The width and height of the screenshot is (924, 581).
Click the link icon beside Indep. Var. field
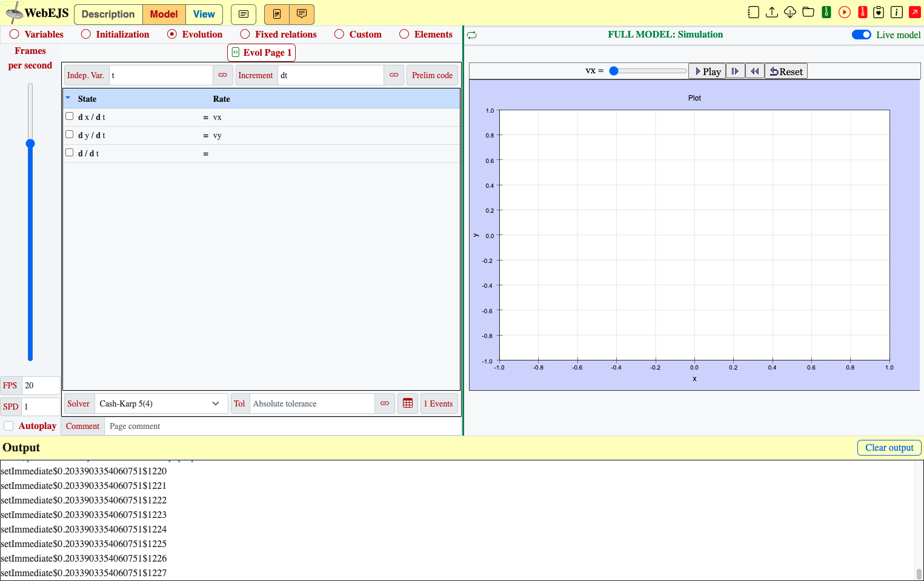pyautogui.click(x=223, y=75)
